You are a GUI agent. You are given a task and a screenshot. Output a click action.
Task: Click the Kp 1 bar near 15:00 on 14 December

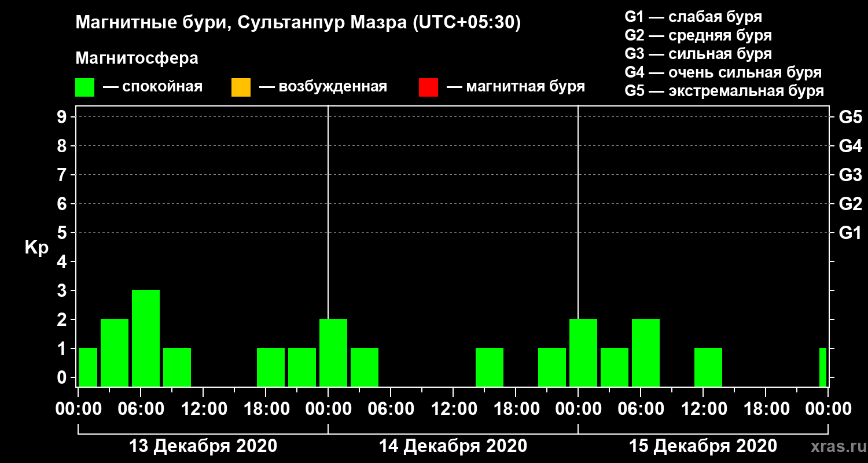[x=490, y=367]
